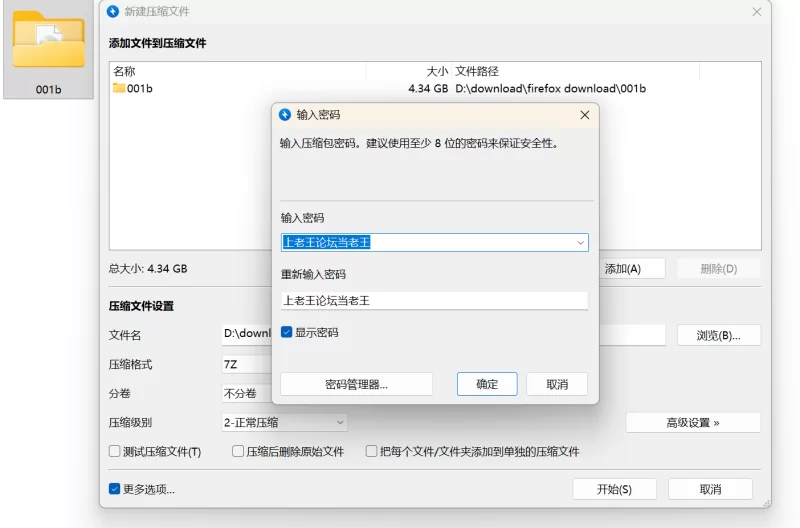The height and width of the screenshot is (528, 800).
Task: Uncheck the 显示密码 checkbox
Action: tap(287, 332)
